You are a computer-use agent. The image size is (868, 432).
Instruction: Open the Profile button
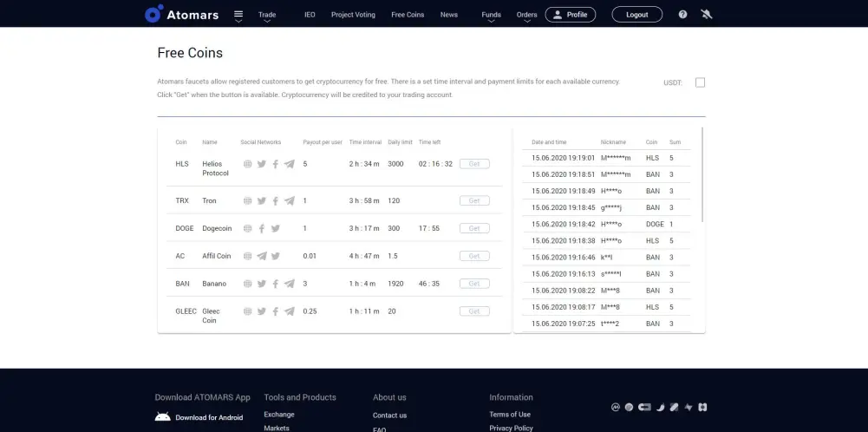click(x=571, y=15)
